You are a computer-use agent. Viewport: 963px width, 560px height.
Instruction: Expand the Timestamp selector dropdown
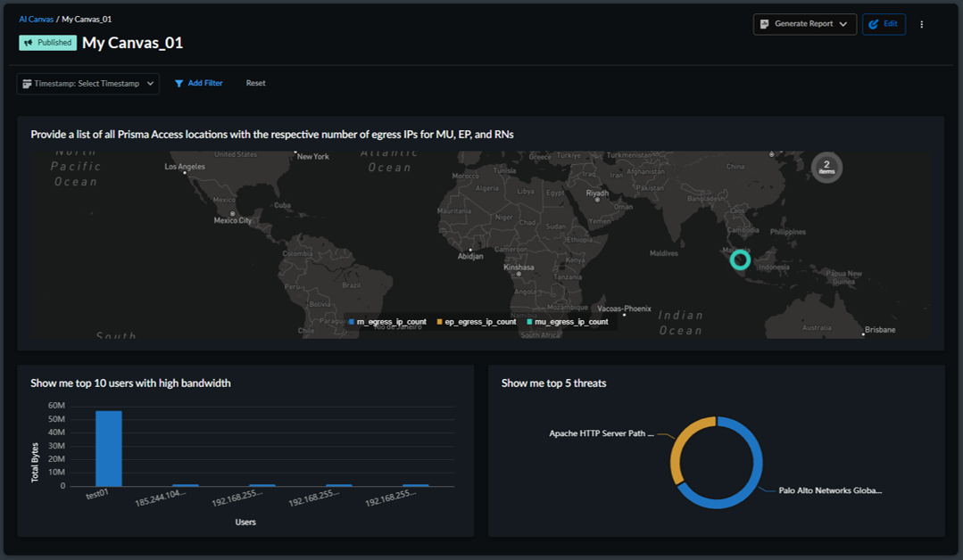point(87,84)
